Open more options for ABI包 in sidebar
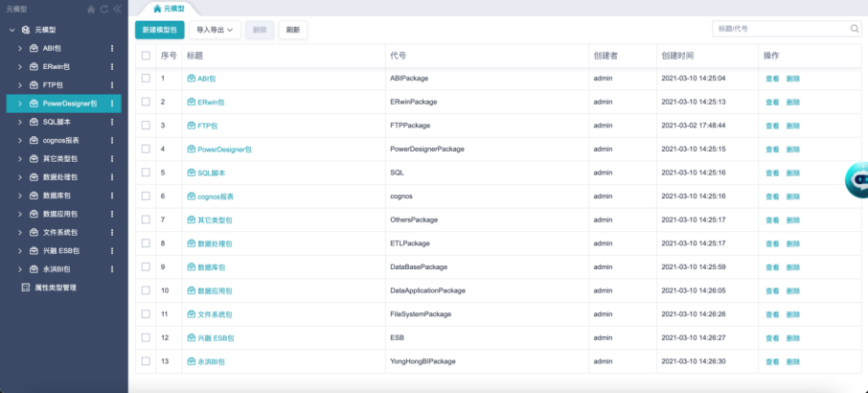This screenshot has width=868, height=393. (112, 48)
